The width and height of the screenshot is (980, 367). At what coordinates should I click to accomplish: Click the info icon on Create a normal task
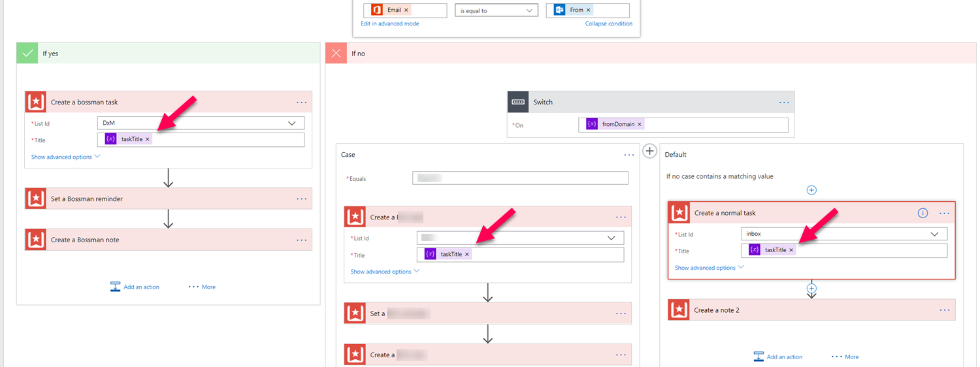[x=923, y=213]
